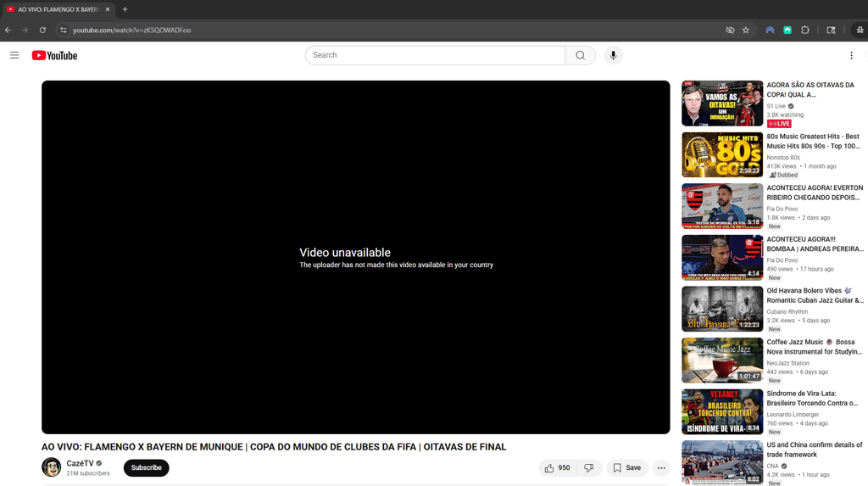Screen dimensions: 868x486
Task: Open 'BOMBAA | ANDREAS PEREIRA' video thumbnail
Action: [x=722, y=258]
